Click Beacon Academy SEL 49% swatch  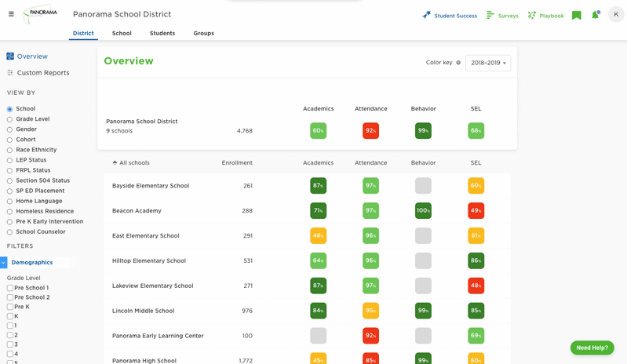point(476,210)
